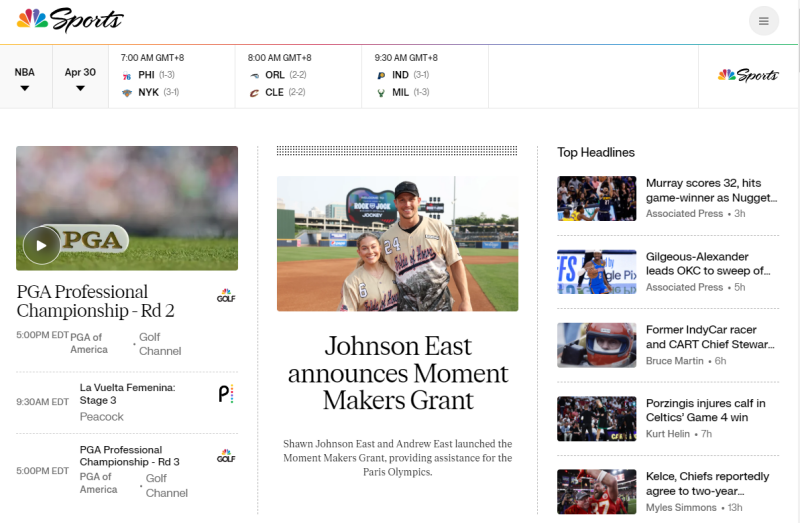Open the hamburger menu button
Viewport: 800px width, 523px height.
click(x=763, y=21)
